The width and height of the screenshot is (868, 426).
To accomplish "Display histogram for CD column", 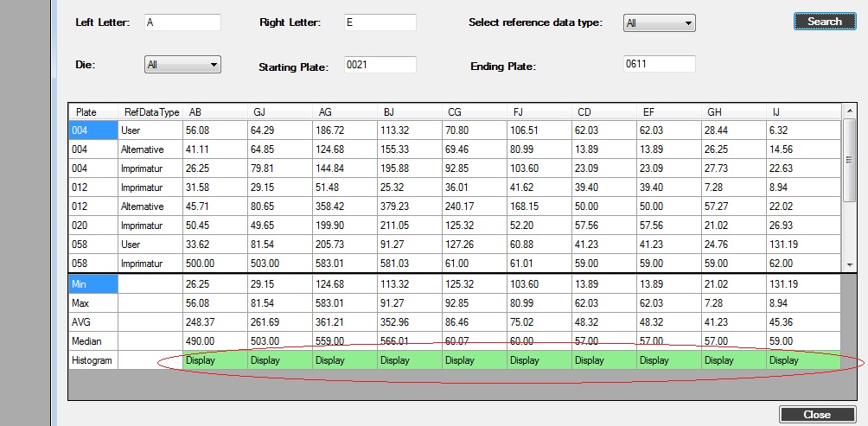I will pos(604,360).
